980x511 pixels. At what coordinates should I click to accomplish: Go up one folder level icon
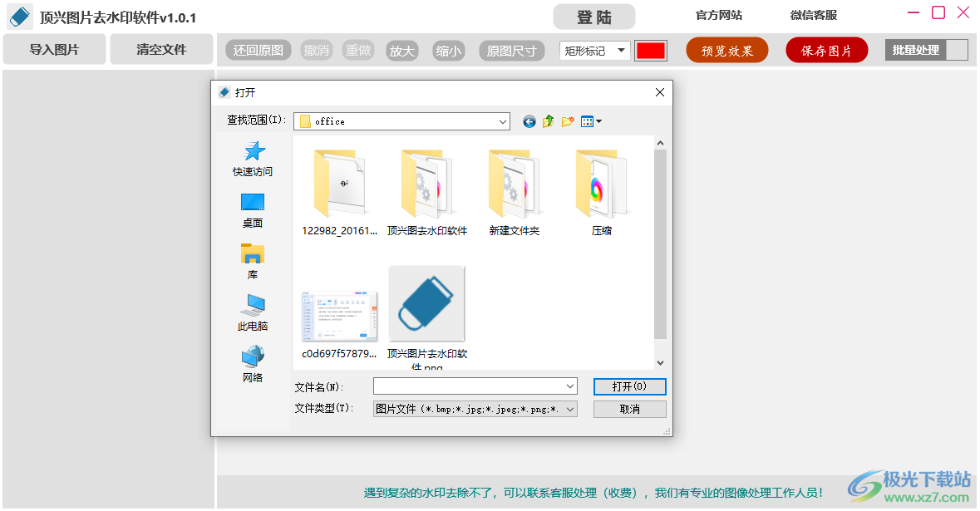(548, 121)
